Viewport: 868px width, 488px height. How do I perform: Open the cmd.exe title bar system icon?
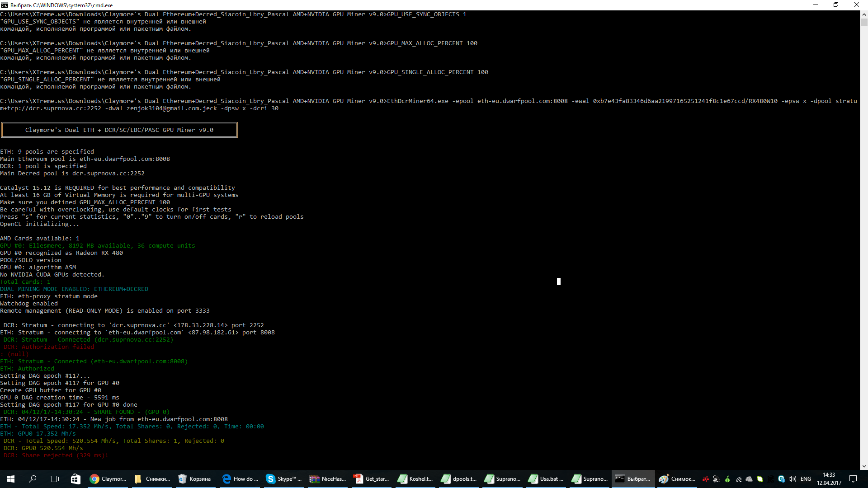pyautogui.click(x=5, y=5)
